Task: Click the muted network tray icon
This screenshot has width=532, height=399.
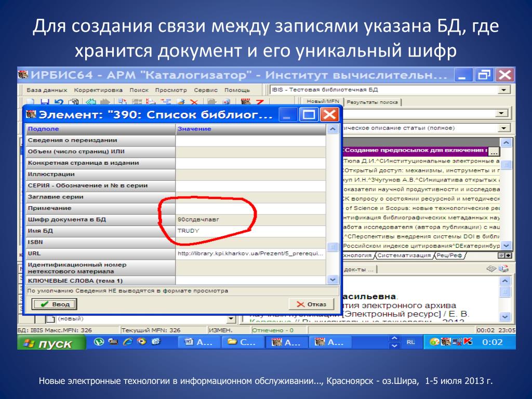Action: (x=457, y=342)
